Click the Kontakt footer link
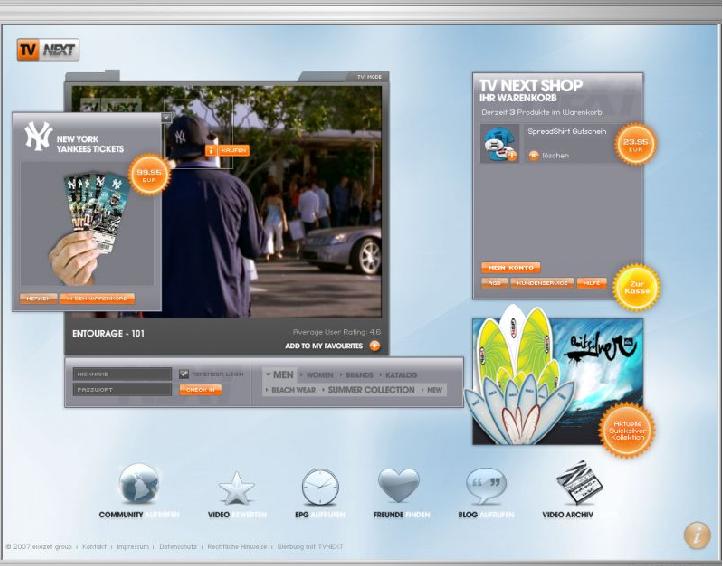 coord(94,547)
